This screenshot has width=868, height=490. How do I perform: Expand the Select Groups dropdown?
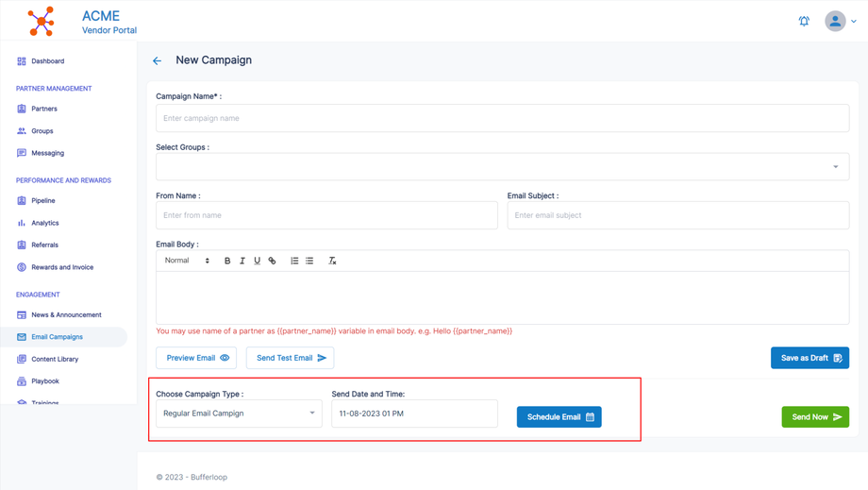point(502,167)
